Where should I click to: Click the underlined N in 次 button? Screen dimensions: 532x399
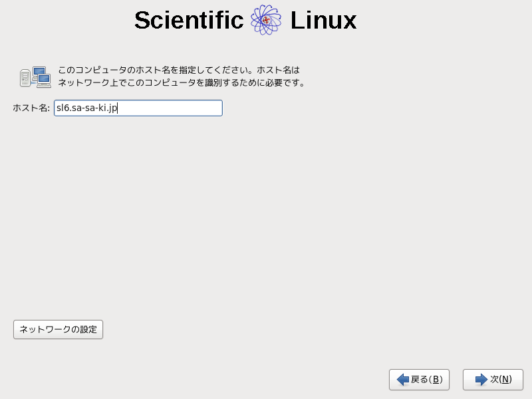click(505, 380)
